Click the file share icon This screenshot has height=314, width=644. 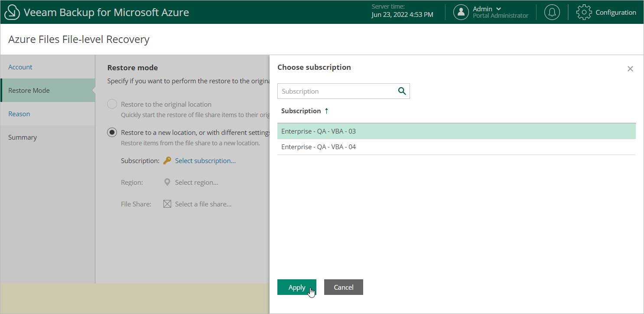coord(167,204)
